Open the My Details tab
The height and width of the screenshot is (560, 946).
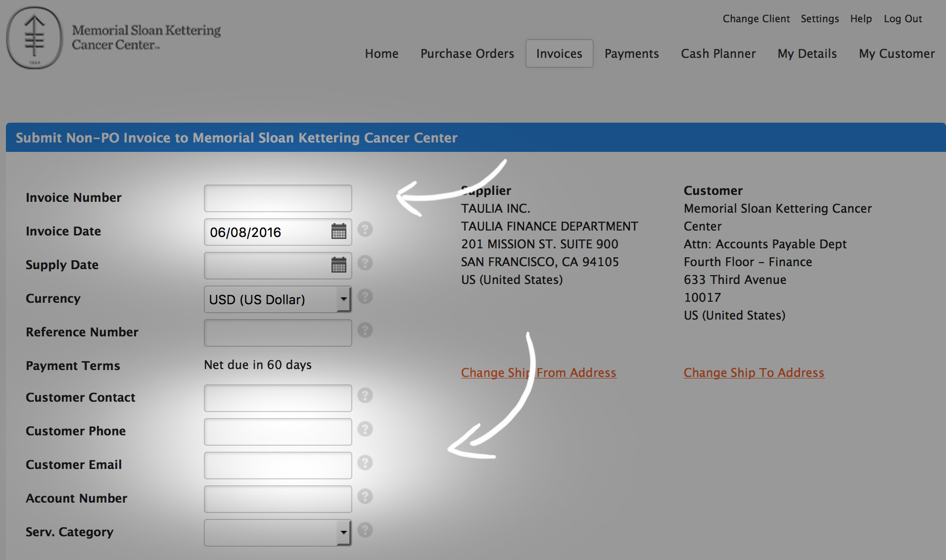tap(807, 53)
